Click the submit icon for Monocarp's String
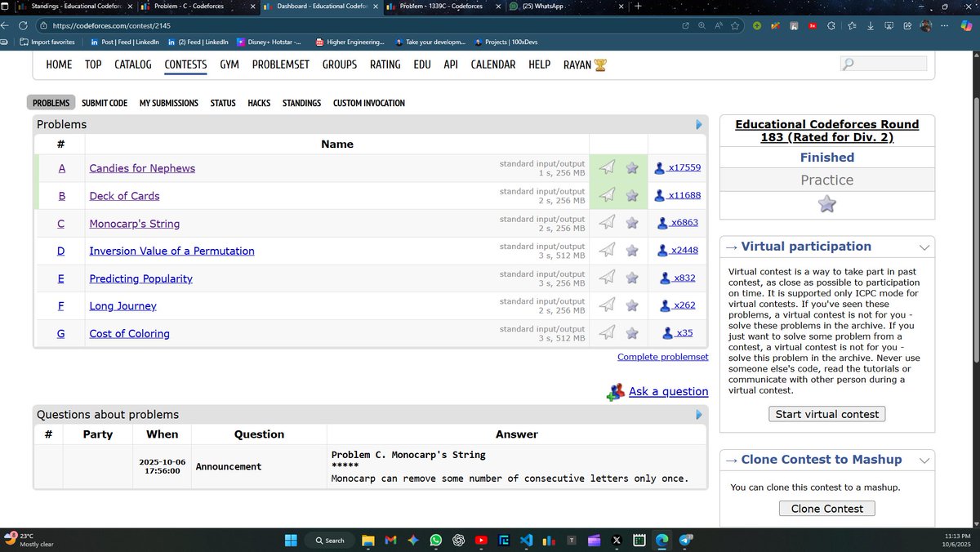This screenshot has height=552, width=980. (607, 223)
